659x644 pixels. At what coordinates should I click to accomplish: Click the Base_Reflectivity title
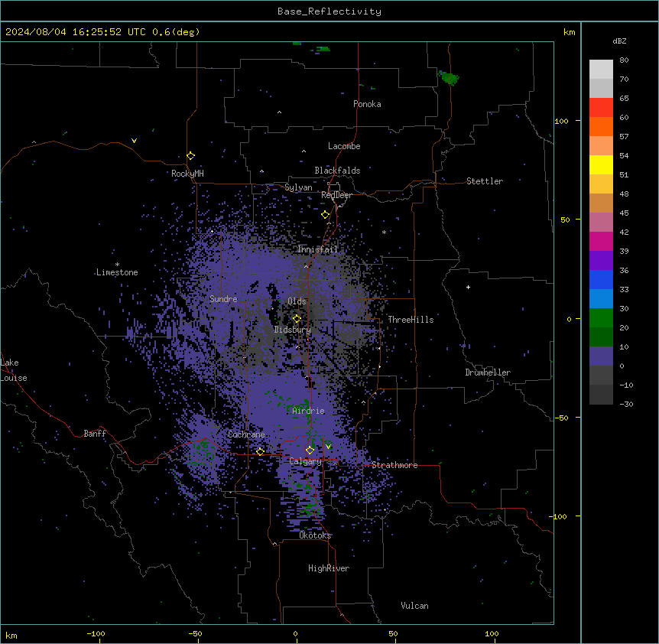click(x=329, y=11)
